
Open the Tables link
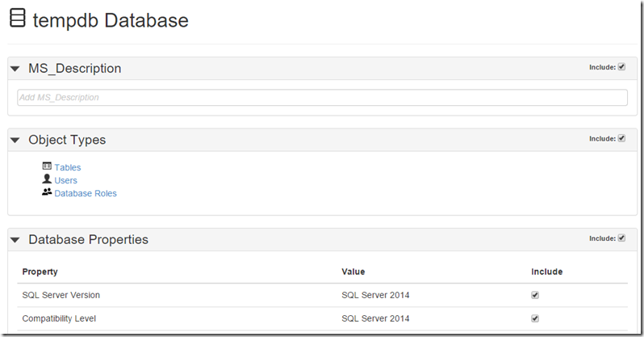pos(68,167)
